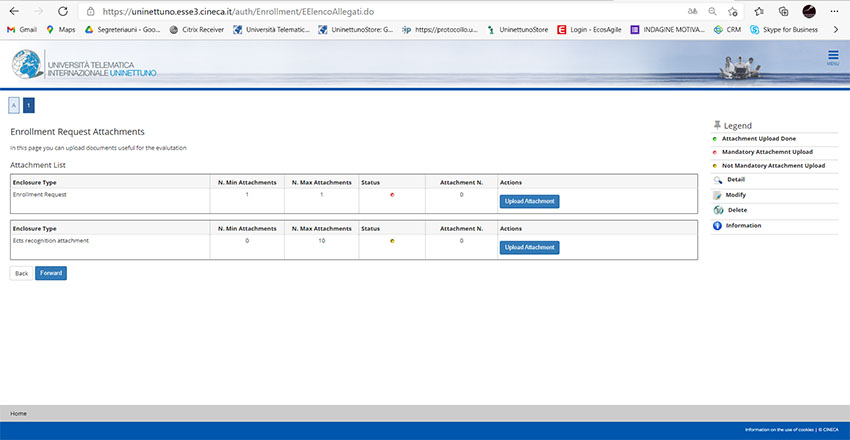This screenshot has height=440, width=850.
Task: Open the hamburger MENU icon
Action: click(x=832, y=58)
